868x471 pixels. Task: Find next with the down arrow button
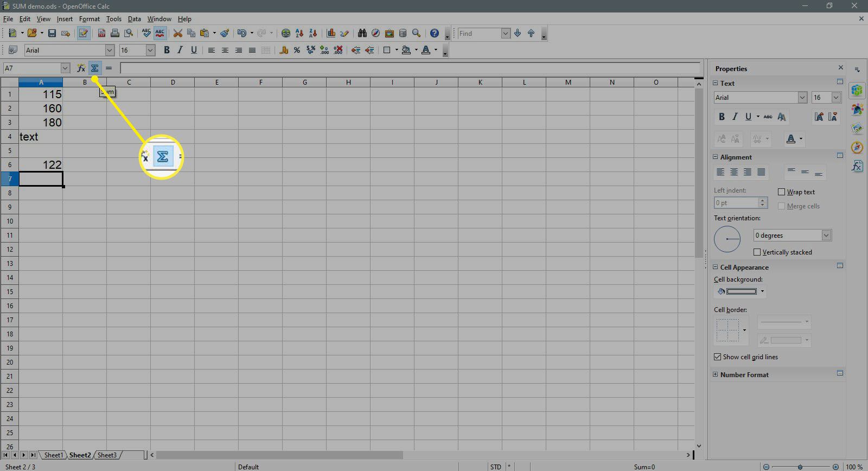click(x=518, y=33)
